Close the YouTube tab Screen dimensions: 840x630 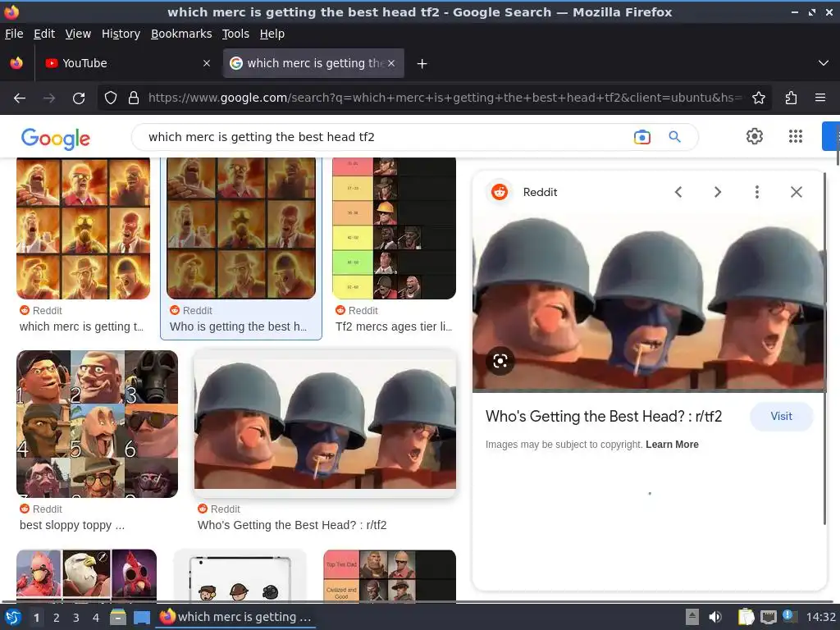click(x=207, y=63)
